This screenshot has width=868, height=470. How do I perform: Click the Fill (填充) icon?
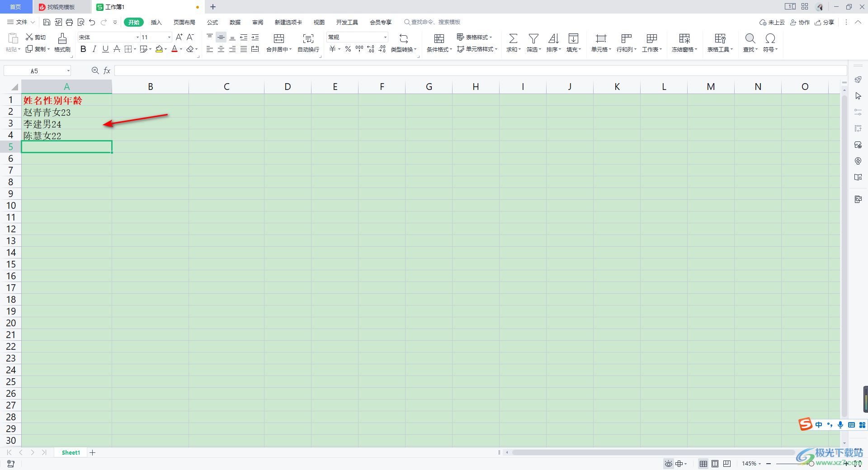pyautogui.click(x=573, y=38)
